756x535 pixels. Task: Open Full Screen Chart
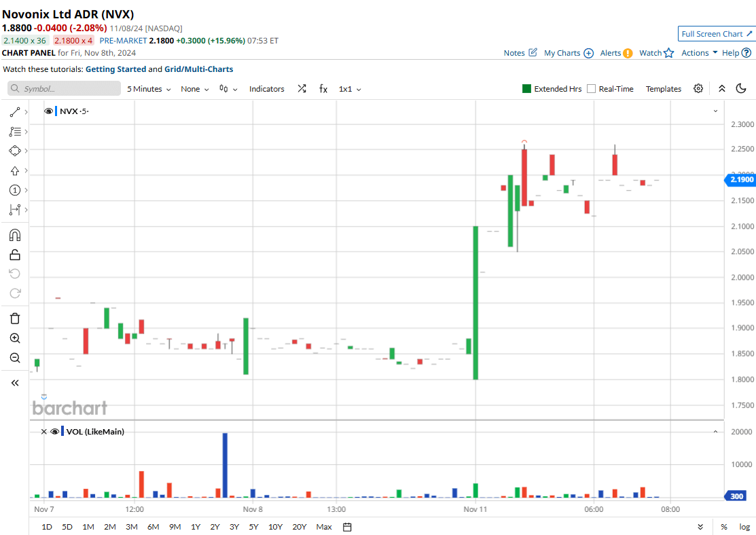[x=717, y=34]
